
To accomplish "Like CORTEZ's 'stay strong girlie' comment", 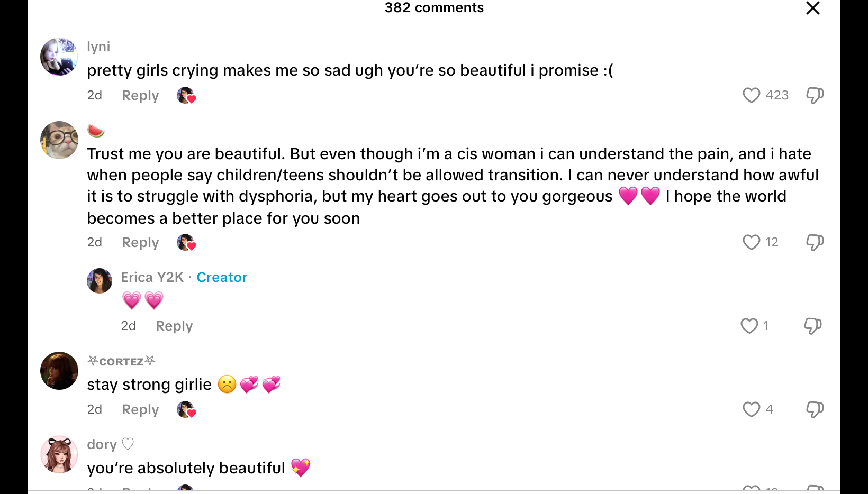I will (x=751, y=409).
